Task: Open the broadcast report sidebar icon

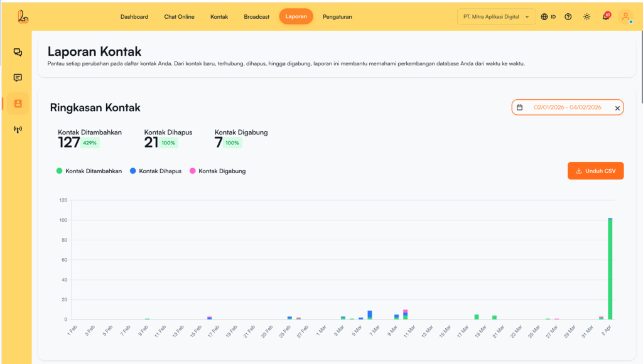Action: [18, 130]
